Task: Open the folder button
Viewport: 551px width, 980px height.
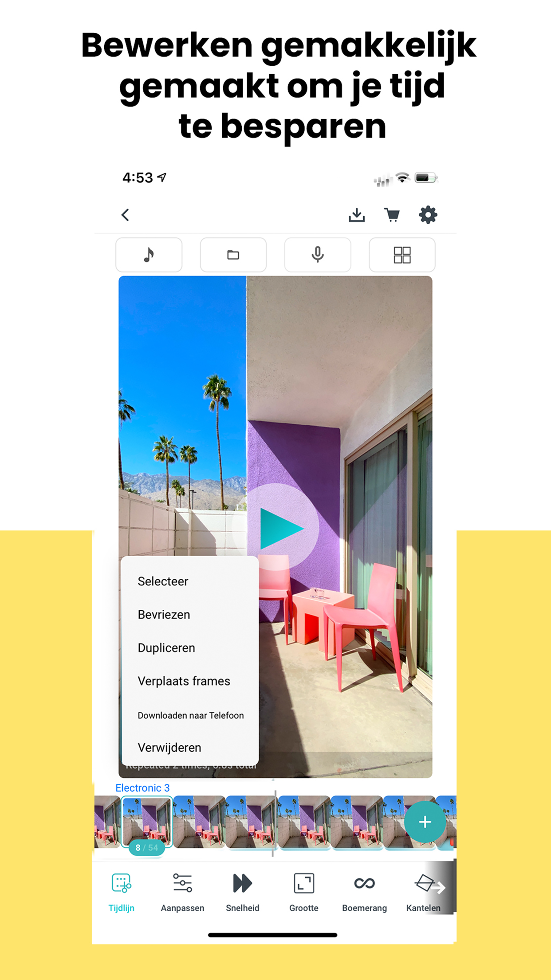Action: 233,255
